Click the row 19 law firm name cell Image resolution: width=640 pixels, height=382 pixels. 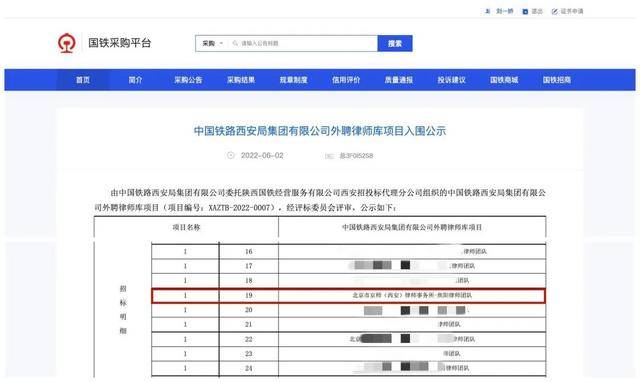pyautogui.click(x=412, y=295)
